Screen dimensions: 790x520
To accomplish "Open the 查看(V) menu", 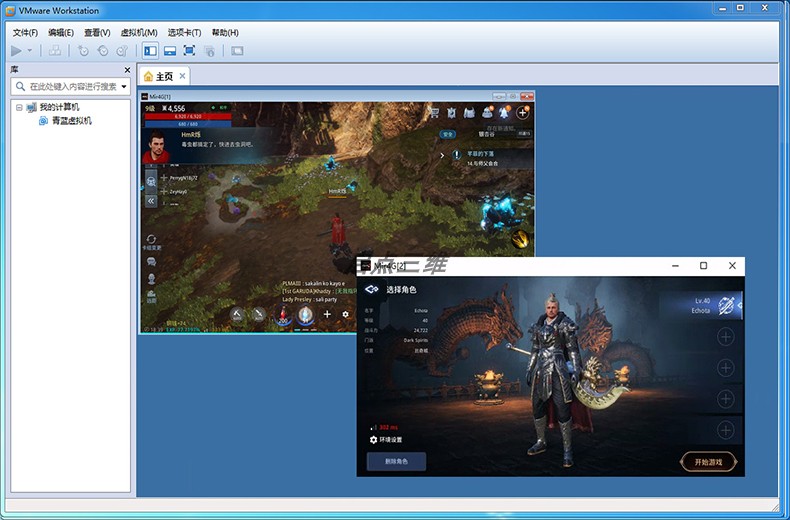I will pos(97,33).
